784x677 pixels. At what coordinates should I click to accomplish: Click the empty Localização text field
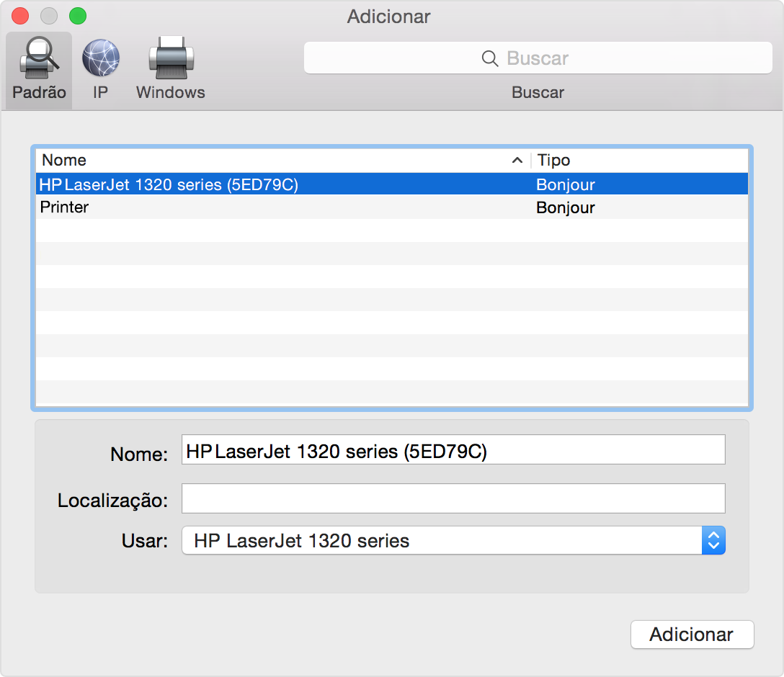(453, 498)
